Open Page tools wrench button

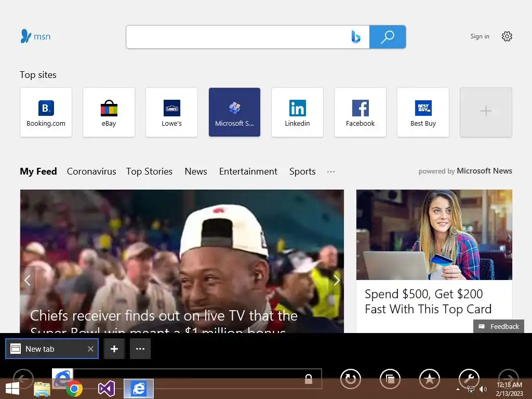click(469, 379)
